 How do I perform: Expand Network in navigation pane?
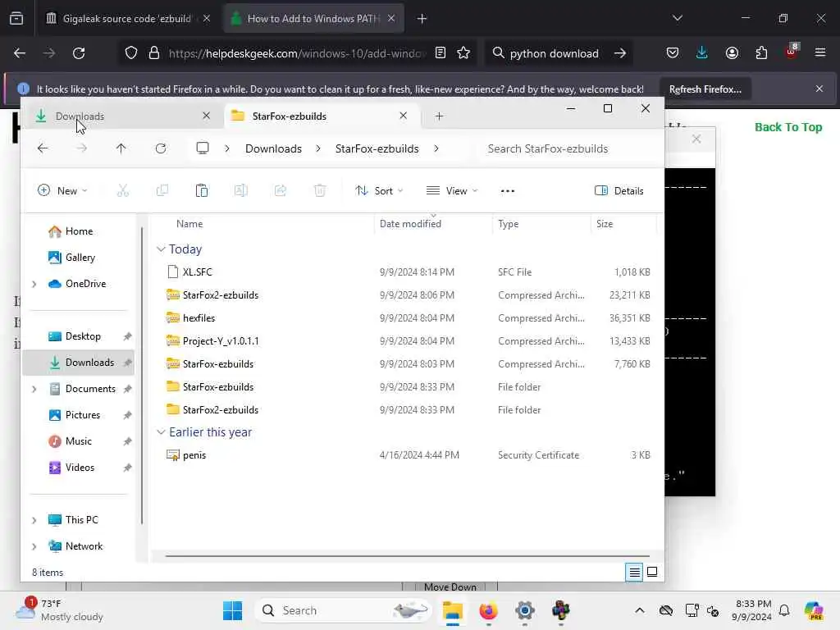click(34, 546)
